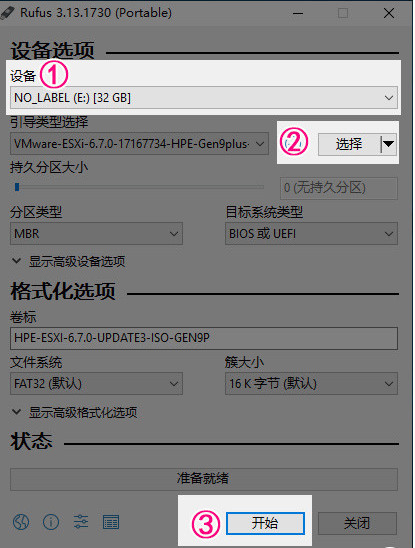
Task: Open the 设备 NO_LABEL (E:) drive dropdown
Action: coord(204,98)
